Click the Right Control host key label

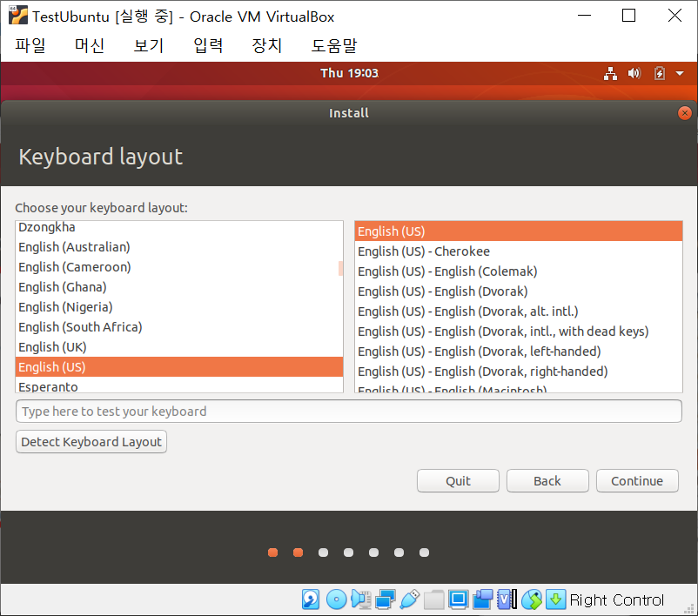(617, 600)
